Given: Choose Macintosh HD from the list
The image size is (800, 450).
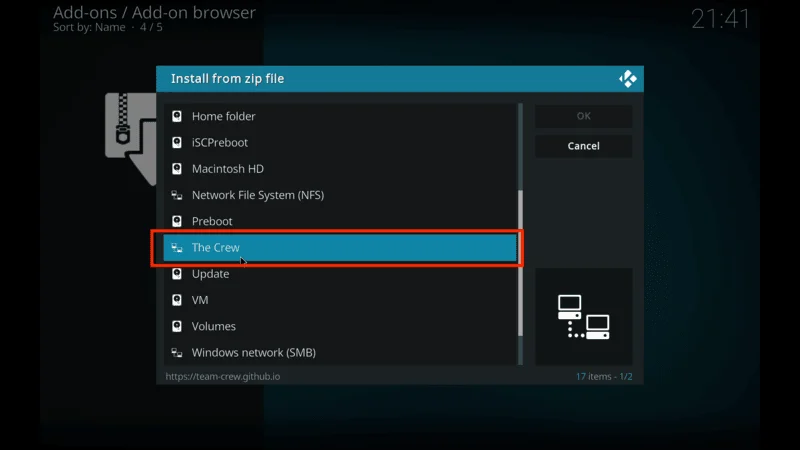Looking at the screenshot, I should pyautogui.click(x=340, y=169).
